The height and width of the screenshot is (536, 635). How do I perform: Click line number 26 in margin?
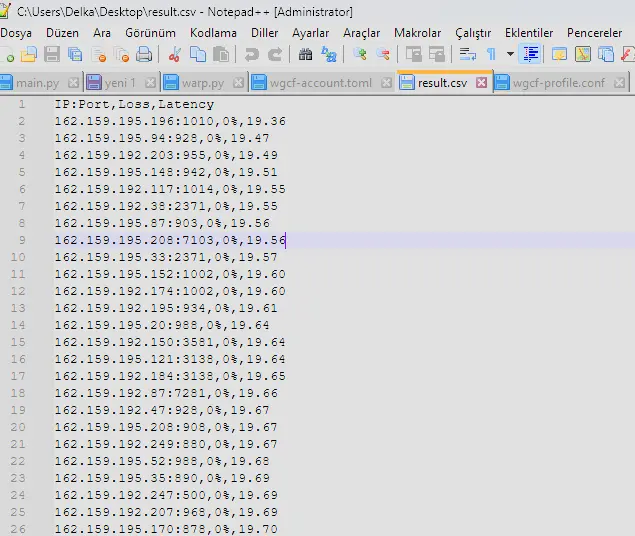tap(18, 529)
